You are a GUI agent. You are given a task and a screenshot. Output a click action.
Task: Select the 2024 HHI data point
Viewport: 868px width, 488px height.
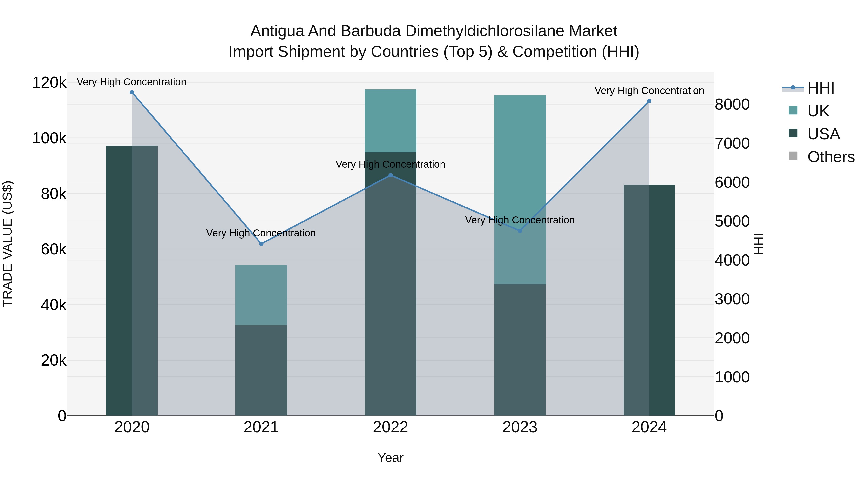[649, 101]
